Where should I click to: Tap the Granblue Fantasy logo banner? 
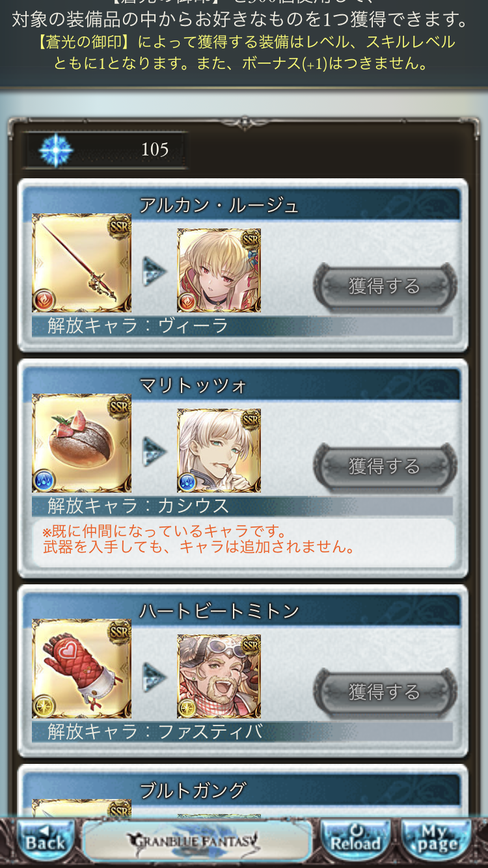pyautogui.click(x=197, y=841)
